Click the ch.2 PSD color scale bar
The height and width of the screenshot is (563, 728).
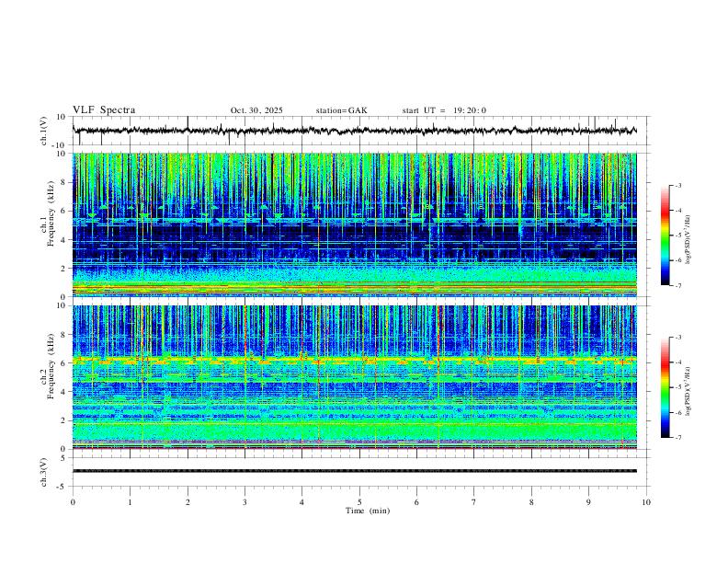click(x=665, y=387)
